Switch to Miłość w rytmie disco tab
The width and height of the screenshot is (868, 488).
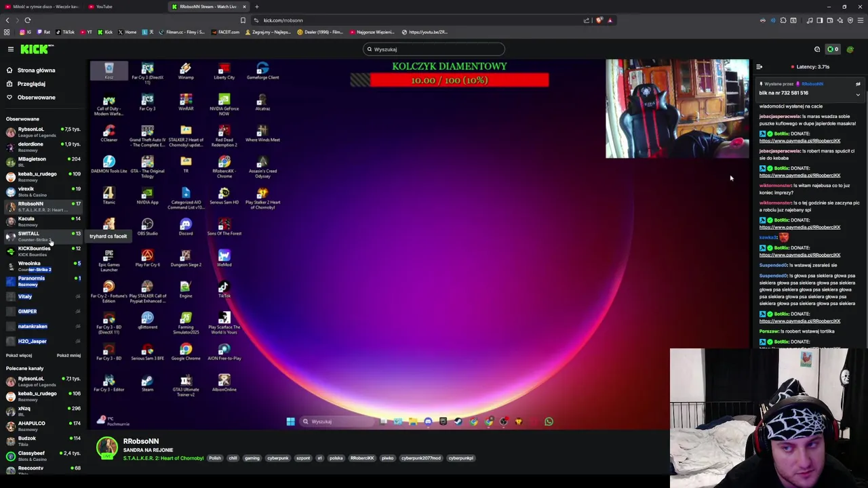coord(42,7)
